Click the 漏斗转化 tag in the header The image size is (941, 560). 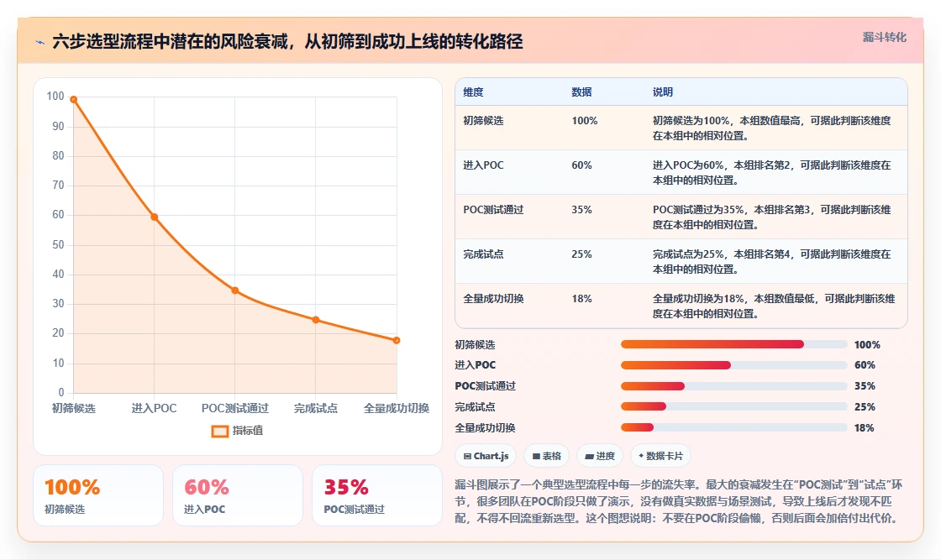(884, 37)
